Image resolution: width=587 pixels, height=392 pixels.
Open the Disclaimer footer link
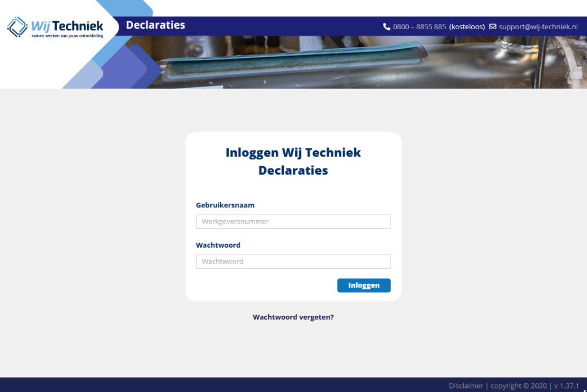[x=465, y=386]
